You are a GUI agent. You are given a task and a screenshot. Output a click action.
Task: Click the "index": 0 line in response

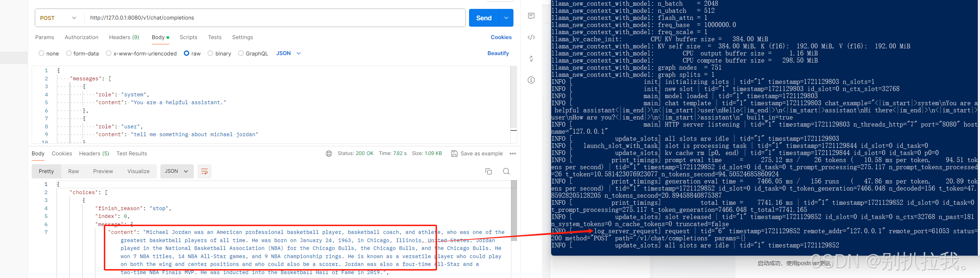[113, 216]
